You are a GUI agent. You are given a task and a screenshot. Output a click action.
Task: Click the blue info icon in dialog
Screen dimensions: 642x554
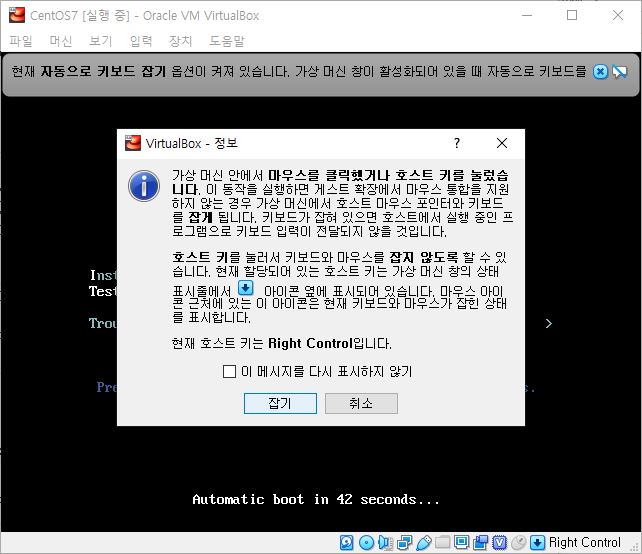144,186
